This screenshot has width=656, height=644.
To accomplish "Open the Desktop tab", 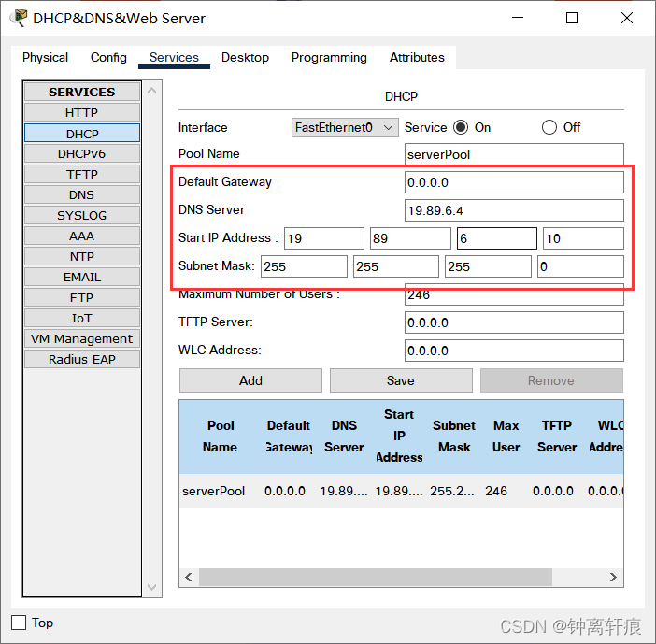I will click(245, 57).
